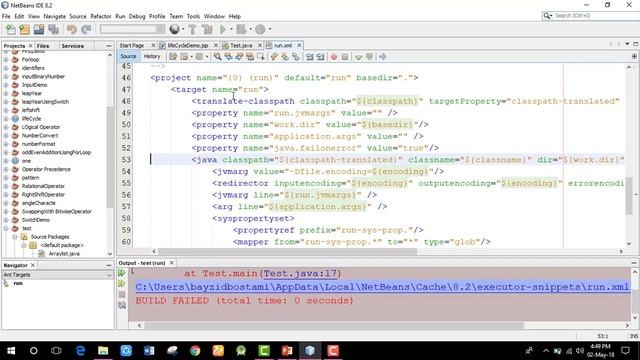This screenshot has width=640, height=360.
Task: Select the leapYearUsingSwitch project
Action: point(45,102)
